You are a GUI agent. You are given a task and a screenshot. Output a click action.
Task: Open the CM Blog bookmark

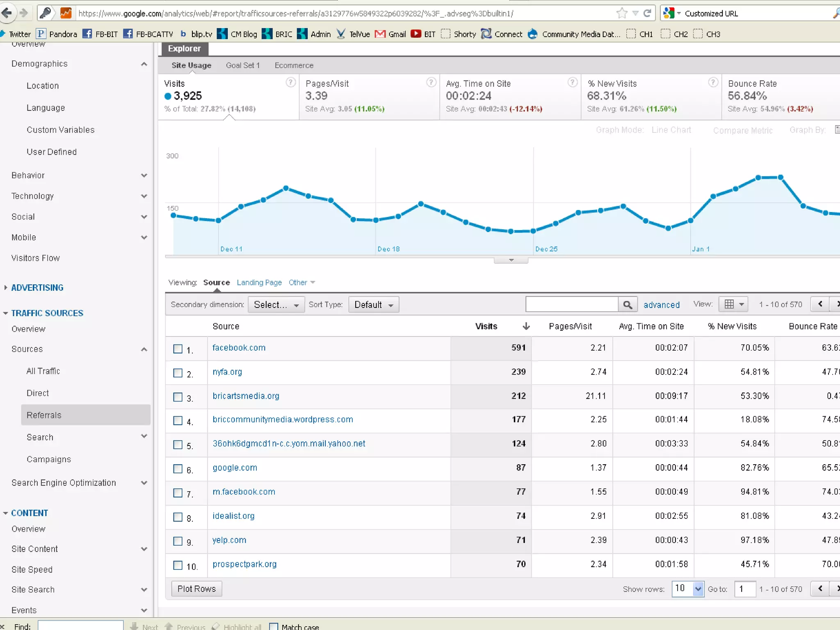click(x=237, y=34)
